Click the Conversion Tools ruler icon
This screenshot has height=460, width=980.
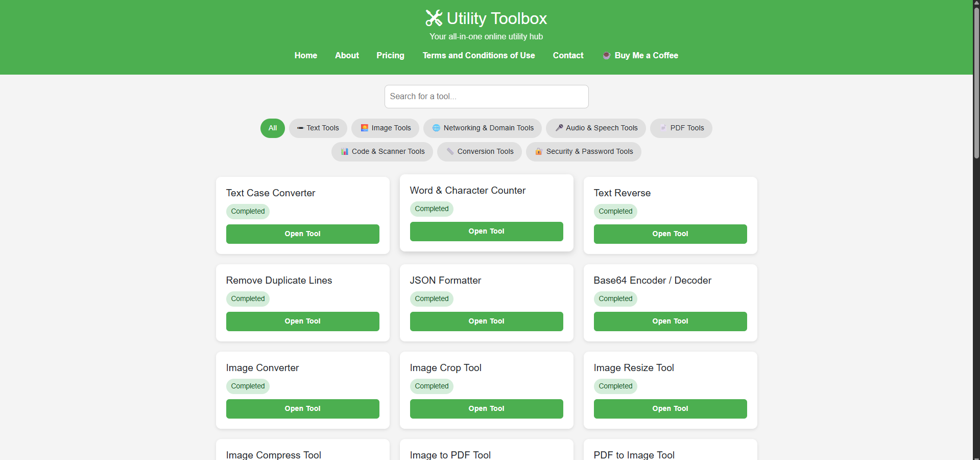[450, 152]
